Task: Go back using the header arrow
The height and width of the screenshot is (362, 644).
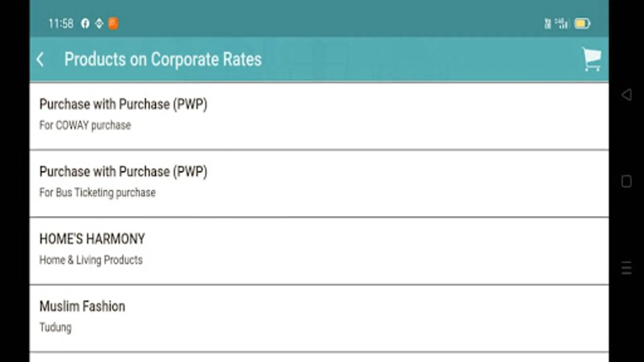Action: [40, 60]
